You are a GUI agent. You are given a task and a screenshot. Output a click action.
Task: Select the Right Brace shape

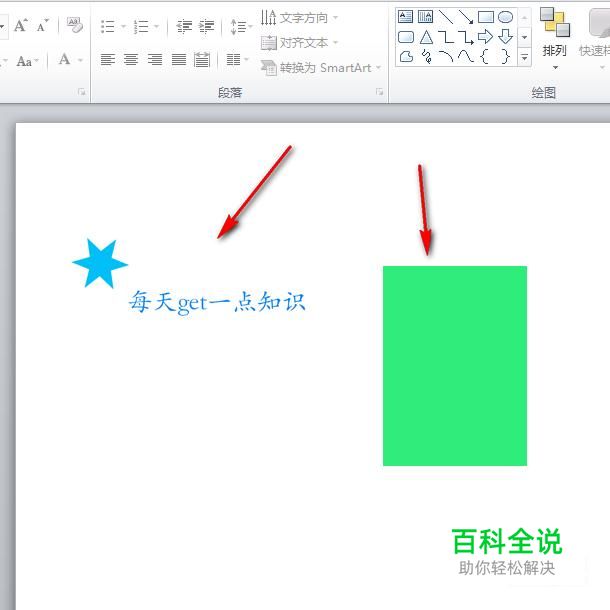click(505, 57)
